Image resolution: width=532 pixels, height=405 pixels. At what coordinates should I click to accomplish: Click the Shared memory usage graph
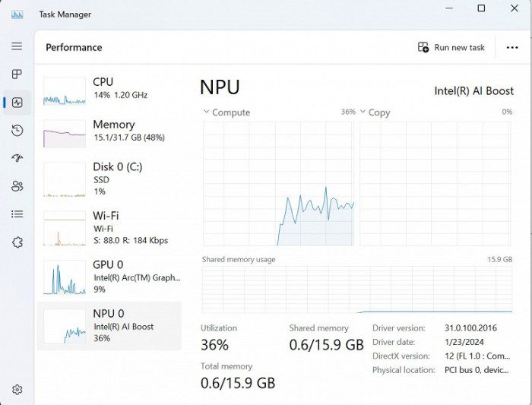356,289
